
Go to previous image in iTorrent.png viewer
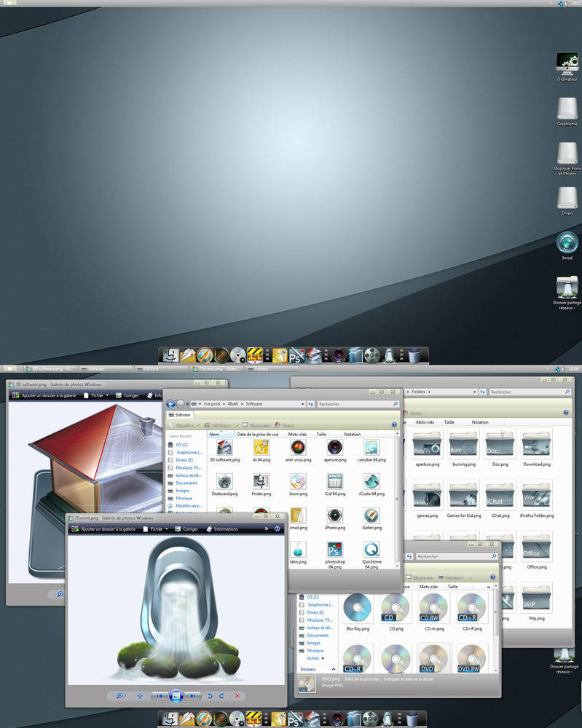click(159, 695)
